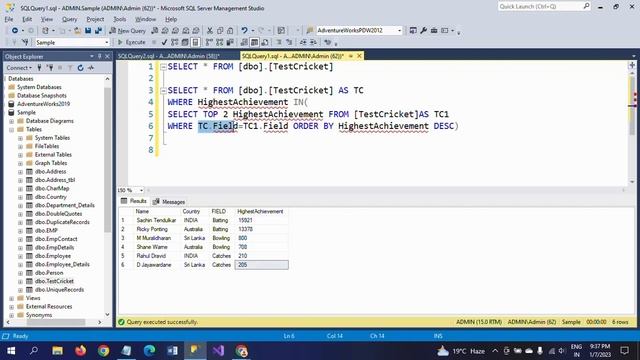Comment out selected lines icon

point(279,42)
